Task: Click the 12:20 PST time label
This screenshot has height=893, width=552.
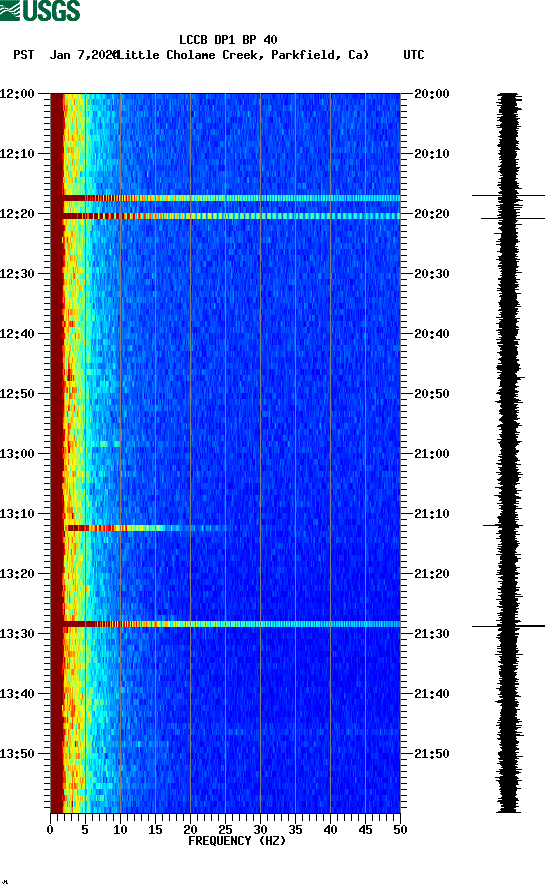Action: (17, 214)
